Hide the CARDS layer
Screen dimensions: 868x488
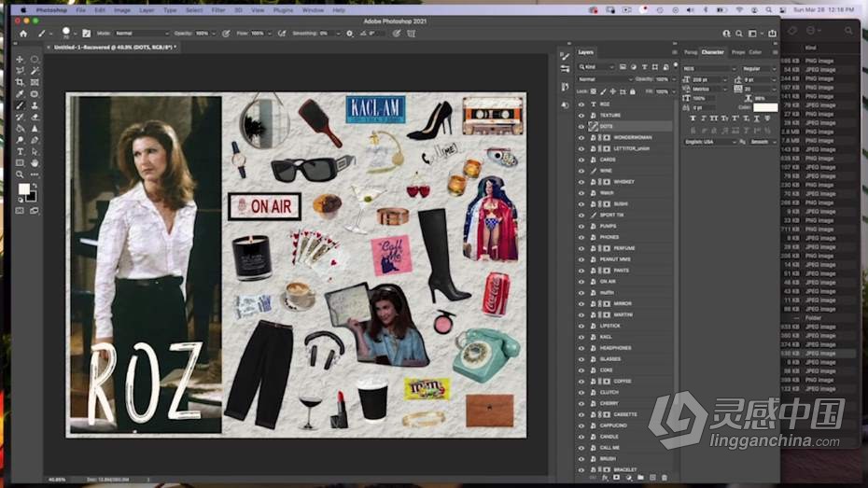point(581,160)
